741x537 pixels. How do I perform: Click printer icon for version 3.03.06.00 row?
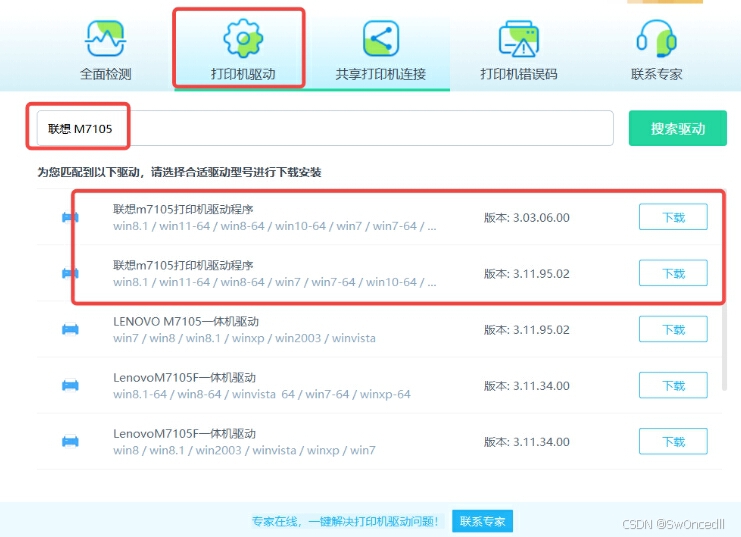[x=70, y=217]
